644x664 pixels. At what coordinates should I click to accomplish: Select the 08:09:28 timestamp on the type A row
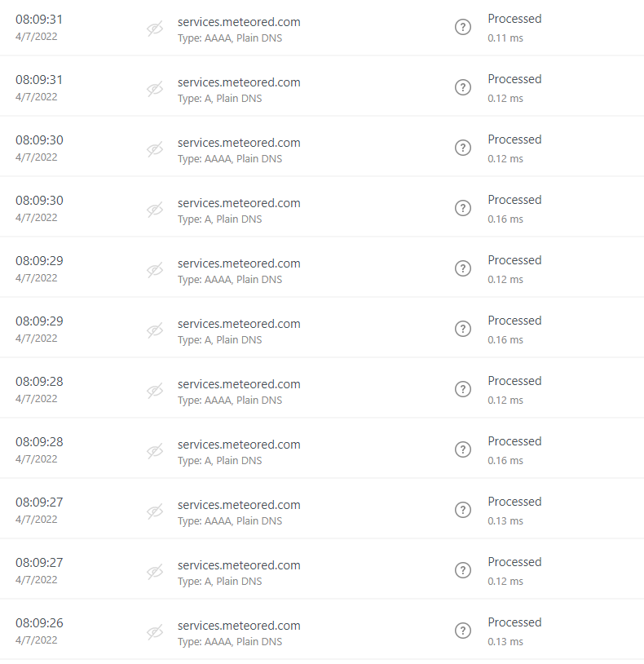pos(39,442)
